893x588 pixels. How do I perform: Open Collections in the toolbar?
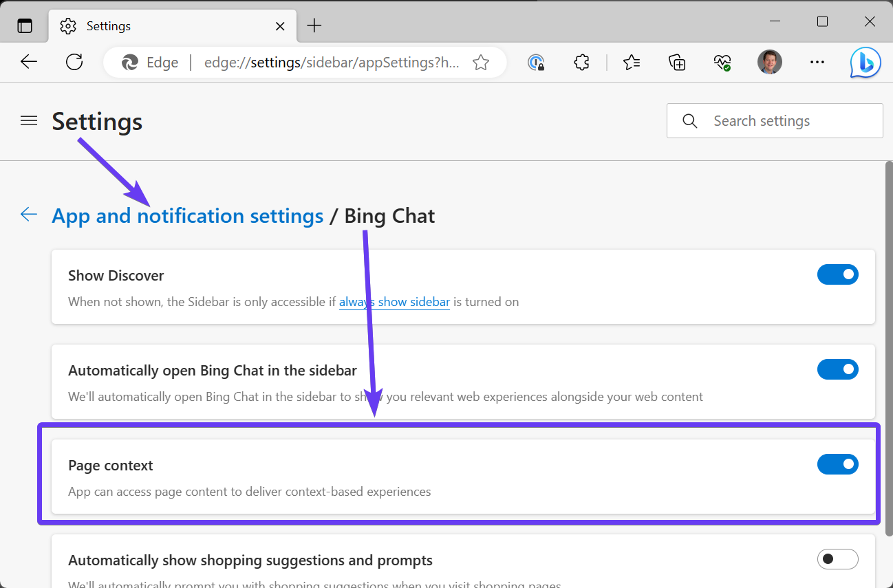click(x=677, y=62)
